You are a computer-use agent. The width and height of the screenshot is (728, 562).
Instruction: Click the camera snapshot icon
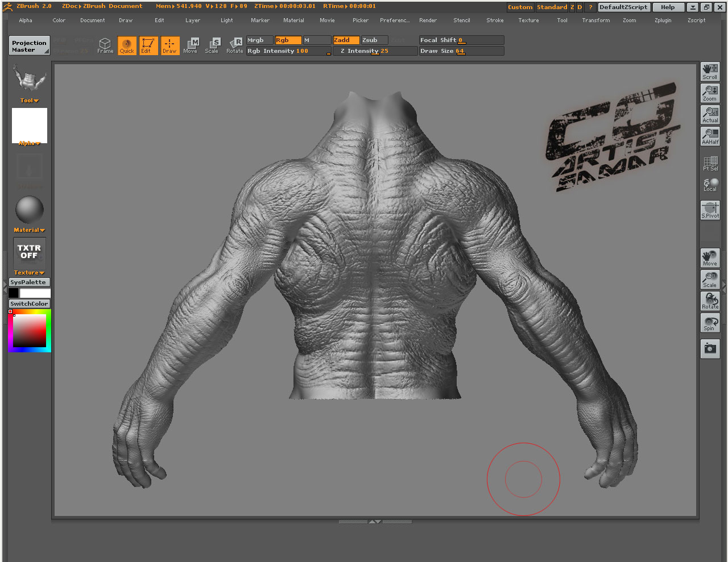click(x=710, y=348)
